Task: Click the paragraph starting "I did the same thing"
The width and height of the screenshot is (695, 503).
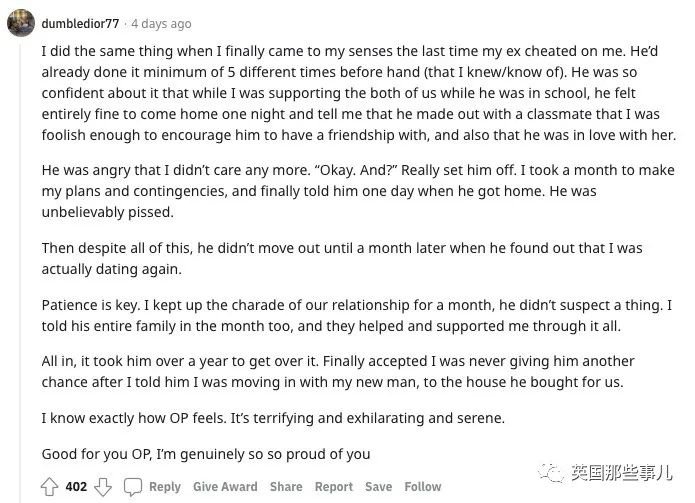Action: click(359, 93)
